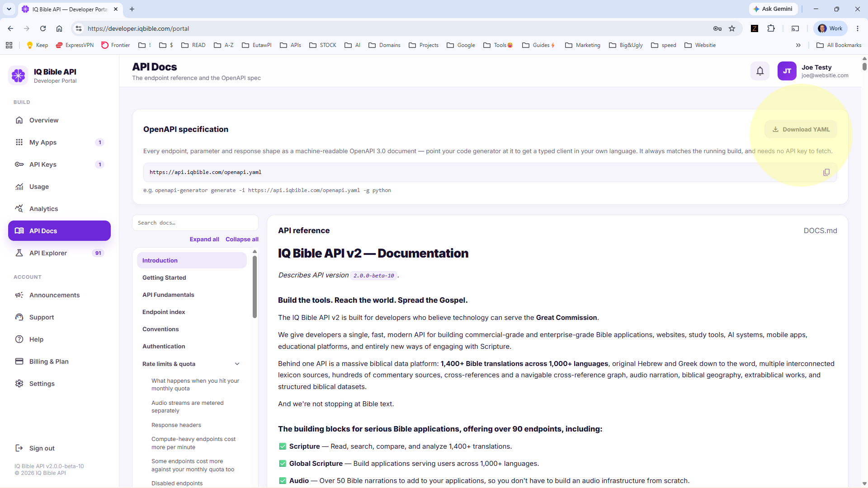Open Audio streams are metered separately

coord(188,407)
